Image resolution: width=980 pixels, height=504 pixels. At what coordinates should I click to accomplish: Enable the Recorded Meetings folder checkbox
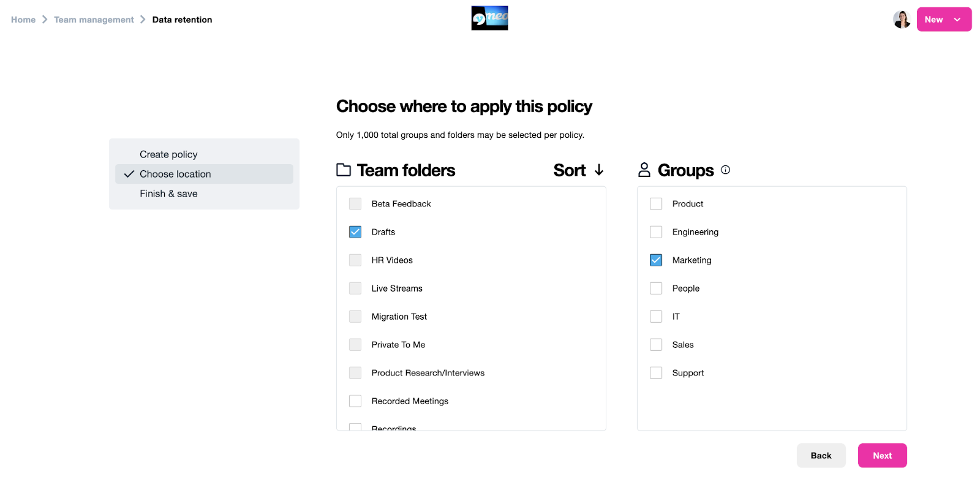click(x=355, y=401)
